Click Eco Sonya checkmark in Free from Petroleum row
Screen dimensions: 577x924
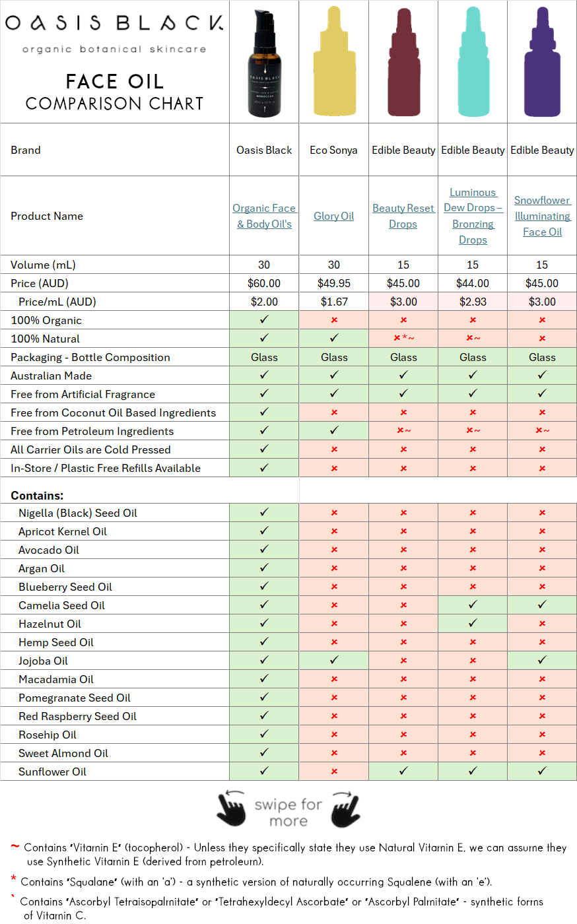pyautogui.click(x=334, y=431)
